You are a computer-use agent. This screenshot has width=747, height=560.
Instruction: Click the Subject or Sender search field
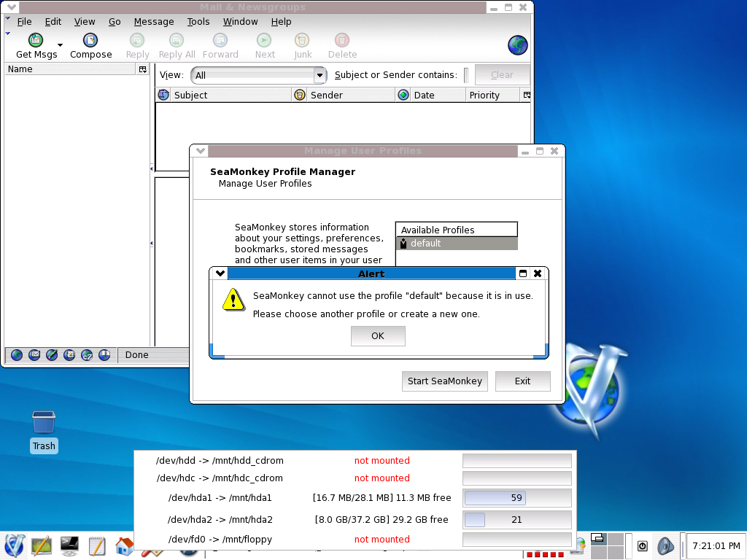tap(466, 75)
